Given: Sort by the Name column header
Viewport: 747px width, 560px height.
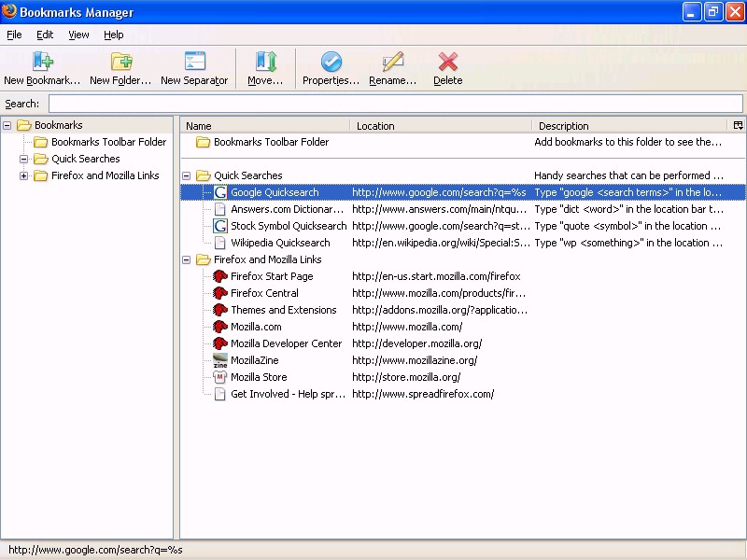Looking at the screenshot, I should [x=265, y=126].
